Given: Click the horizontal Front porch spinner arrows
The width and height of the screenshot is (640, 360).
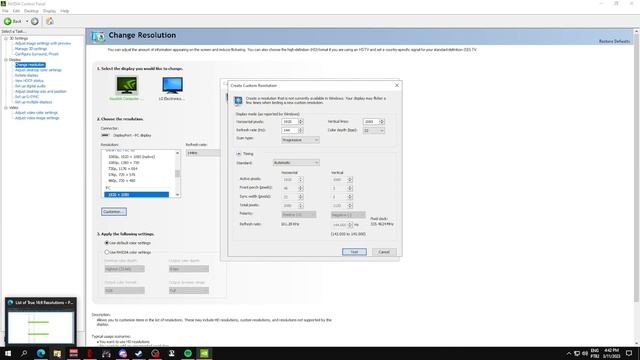Looking at the screenshot, I should coord(301,188).
